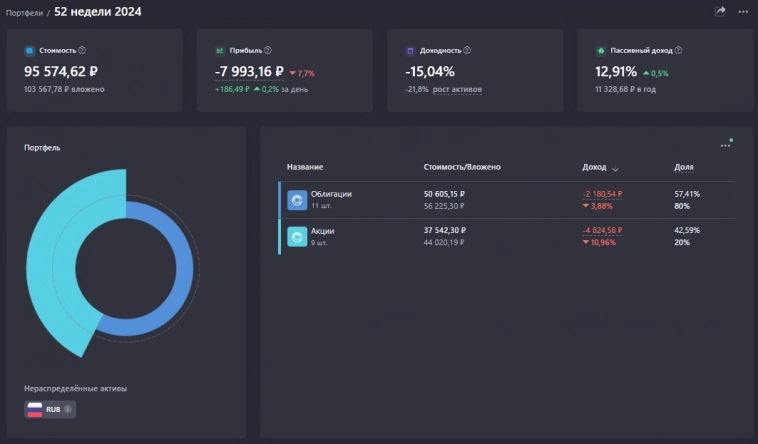Click the RUB currency chip
Viewport: 758px width, 444px height.
(50, 409)
